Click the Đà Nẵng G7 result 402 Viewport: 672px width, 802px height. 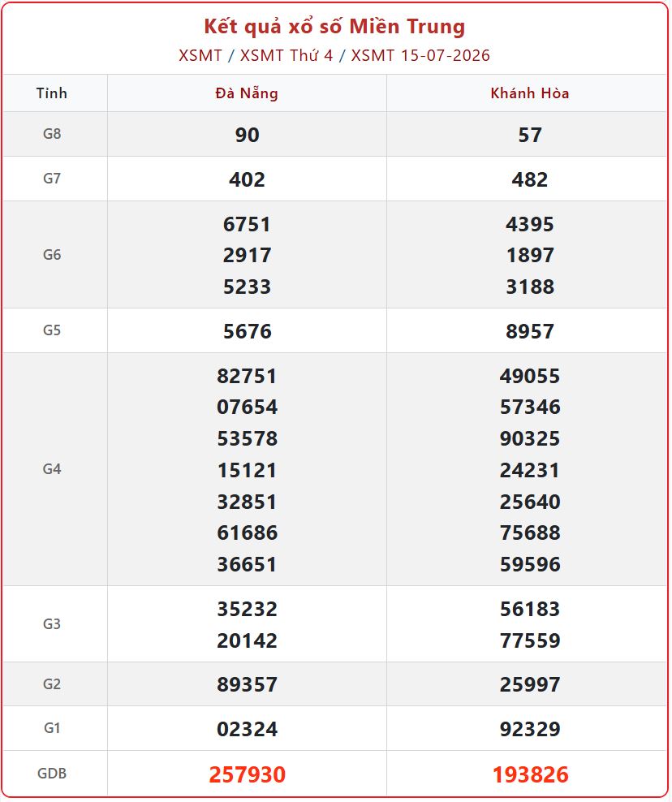247,179
